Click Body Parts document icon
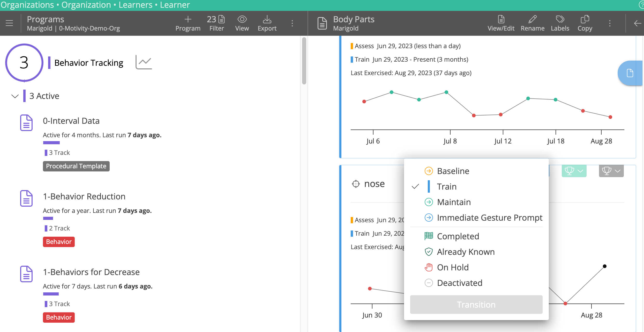Screen dimensions: 644x332 coord(322,23)
